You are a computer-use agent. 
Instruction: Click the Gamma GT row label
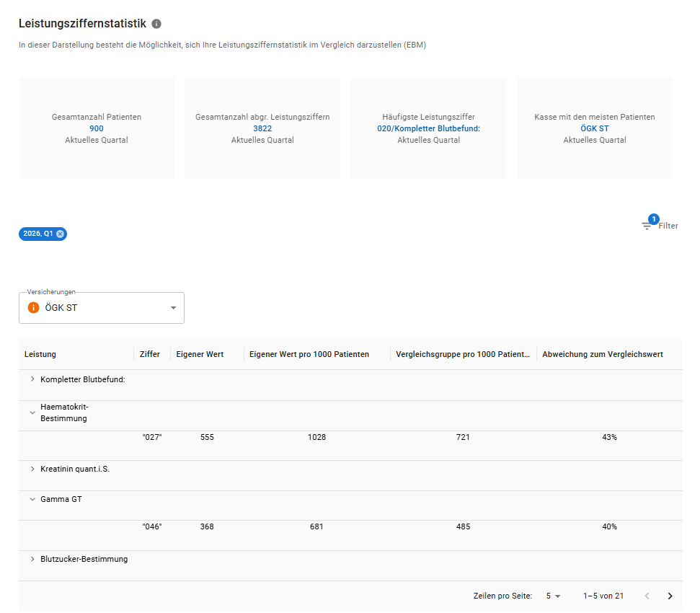61,499
